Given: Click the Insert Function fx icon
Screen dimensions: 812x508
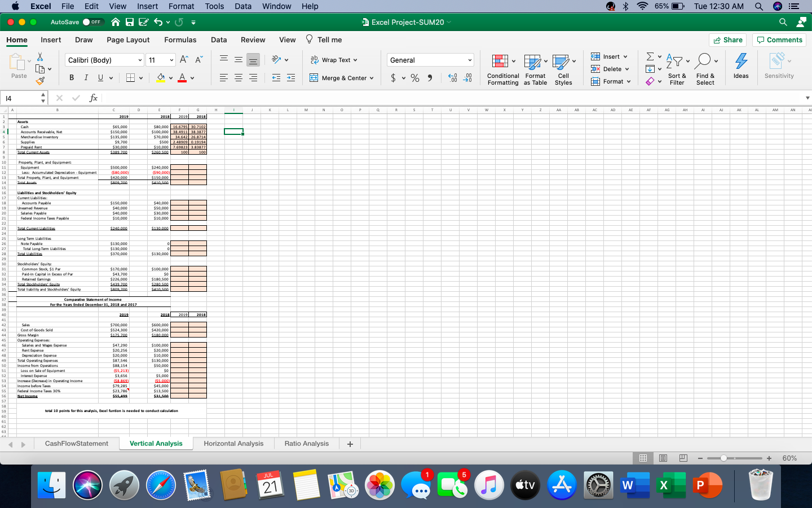Looking at the screenshot, I should tap(94, 98).
